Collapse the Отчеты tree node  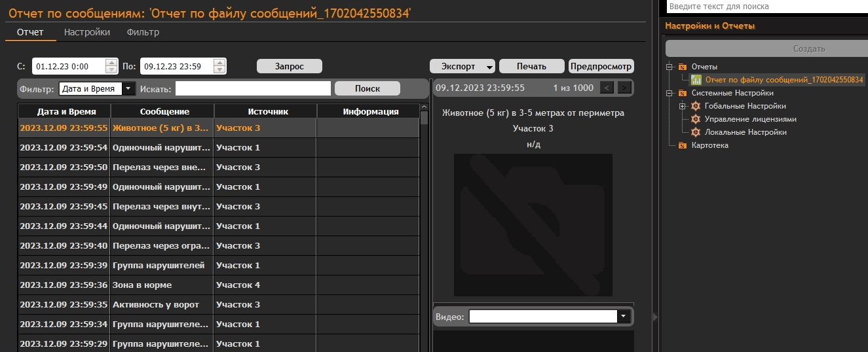(670, 67)
